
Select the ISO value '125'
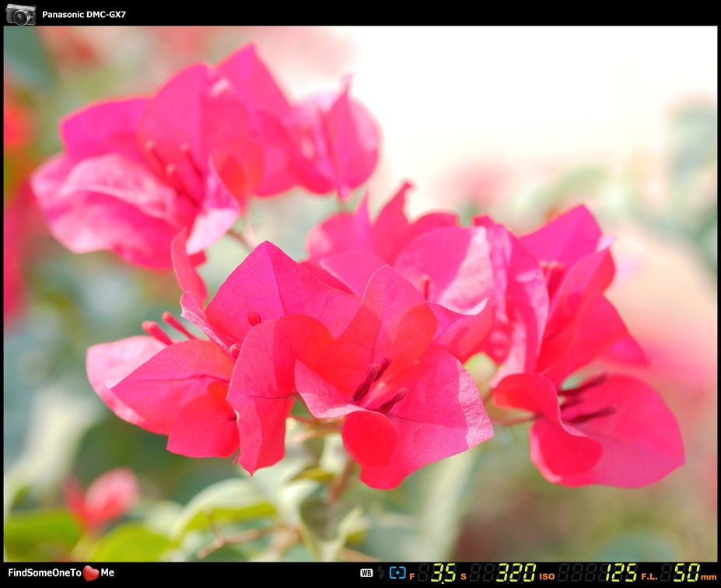621,572
